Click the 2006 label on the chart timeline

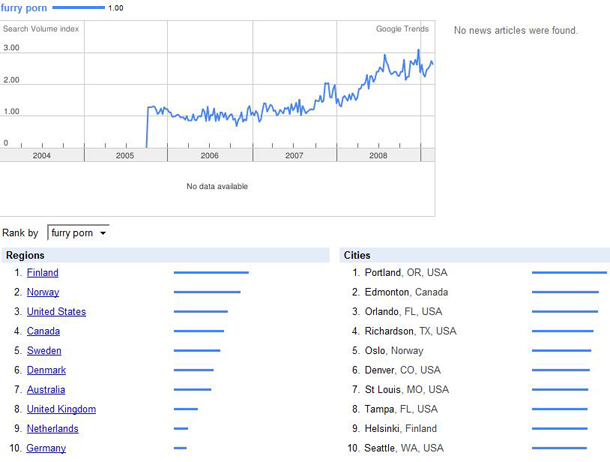point(209,156)
